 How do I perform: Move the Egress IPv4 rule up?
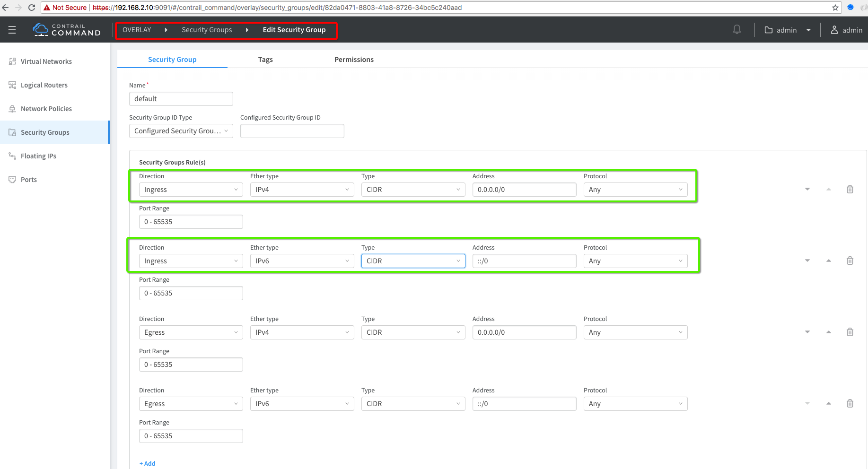828,332
